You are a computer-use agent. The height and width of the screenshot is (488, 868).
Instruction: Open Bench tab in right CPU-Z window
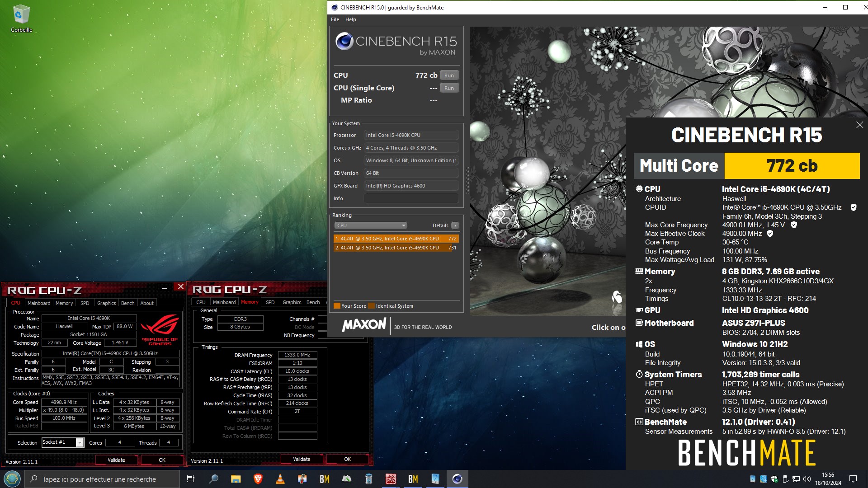point(313,302)
